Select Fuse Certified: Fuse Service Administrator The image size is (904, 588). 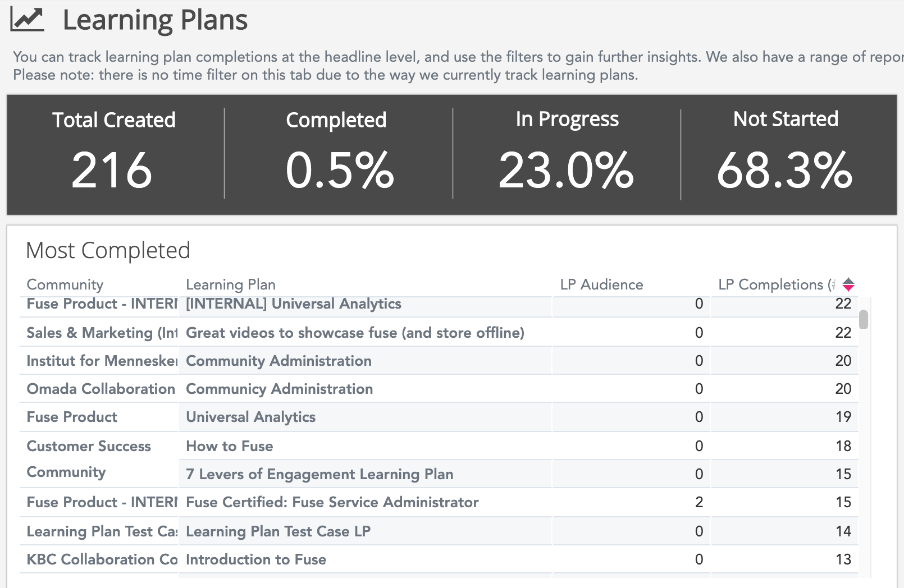point(332,502)
